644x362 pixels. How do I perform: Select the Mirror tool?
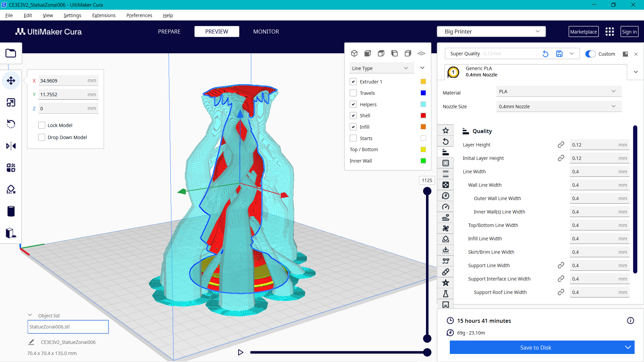(11, 146)
